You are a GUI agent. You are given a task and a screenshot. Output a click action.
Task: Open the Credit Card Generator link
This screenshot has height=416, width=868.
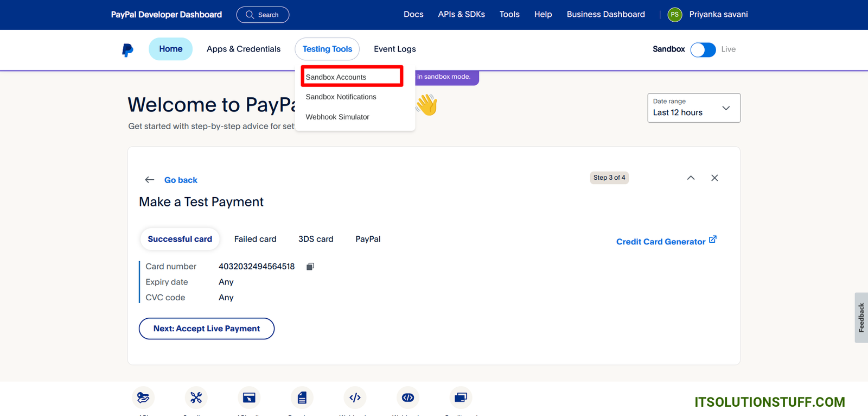(x=666, y=241)
